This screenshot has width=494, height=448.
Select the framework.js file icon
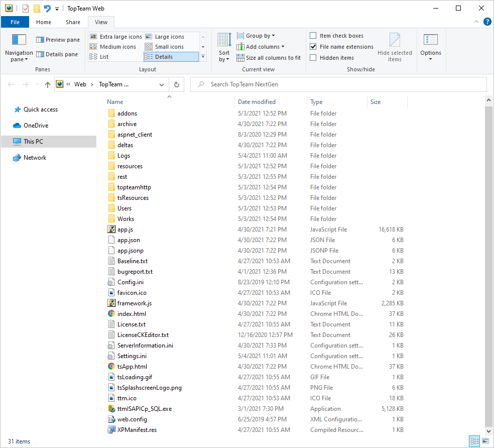pyautogui.click(x=111, y=303)
